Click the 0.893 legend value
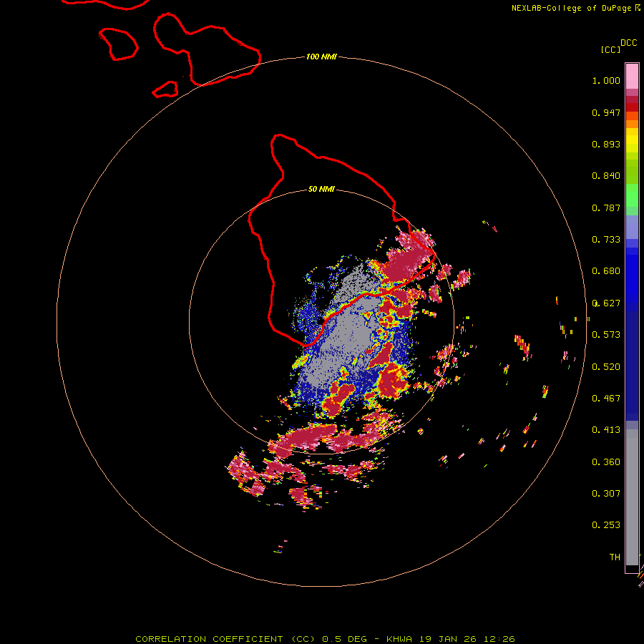644x644 pixels. point(606,144)
